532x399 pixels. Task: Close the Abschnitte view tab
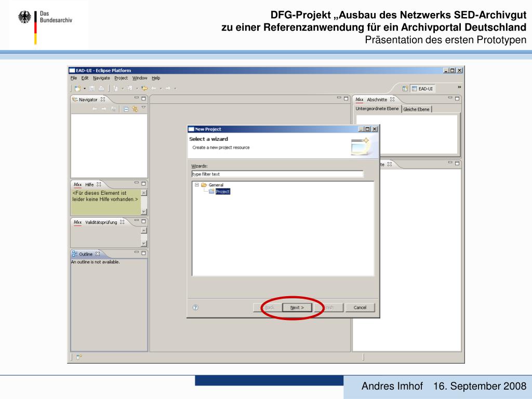point(392,99)
